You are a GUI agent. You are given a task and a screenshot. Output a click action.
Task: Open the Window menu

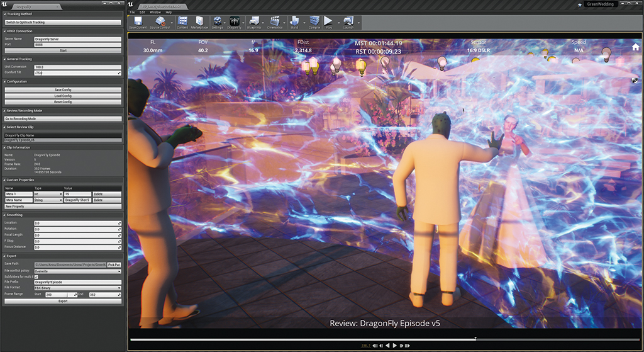[155, 12]
